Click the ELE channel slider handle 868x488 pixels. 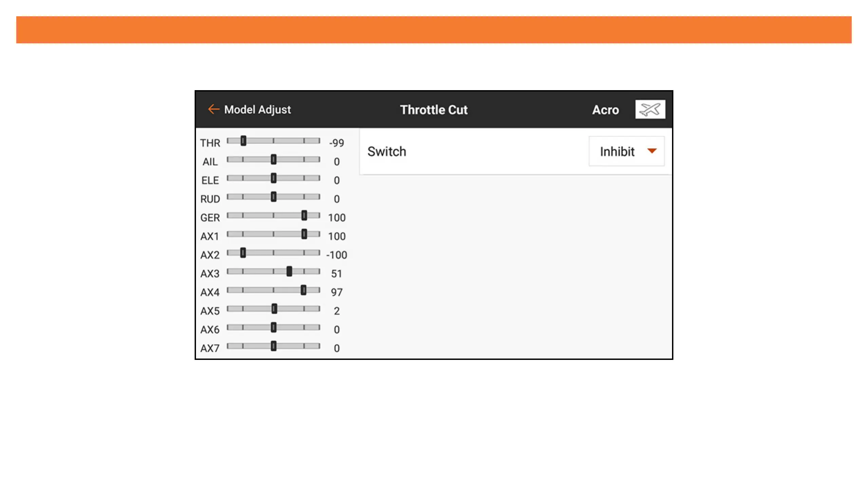coord(274,178)
